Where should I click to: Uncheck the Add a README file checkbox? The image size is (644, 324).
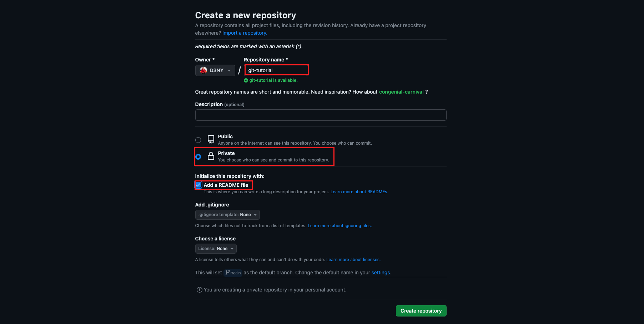pyautogui.click(x=199, y=185)
